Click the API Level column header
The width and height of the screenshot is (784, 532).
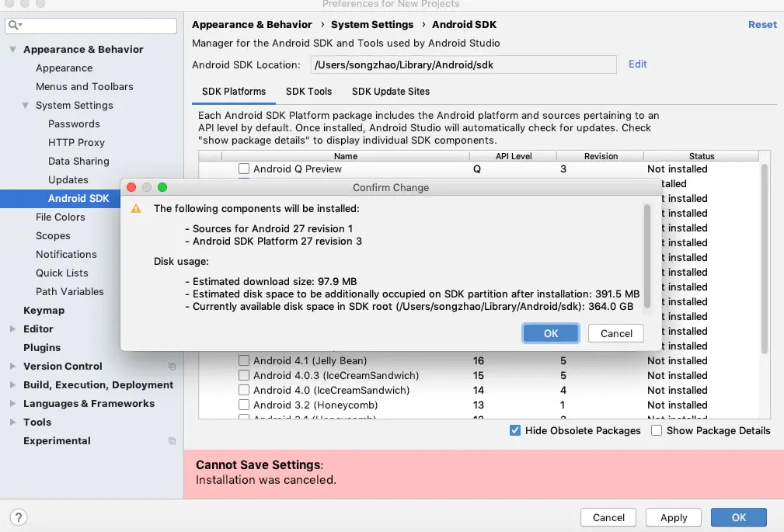[x=514, y=156]
